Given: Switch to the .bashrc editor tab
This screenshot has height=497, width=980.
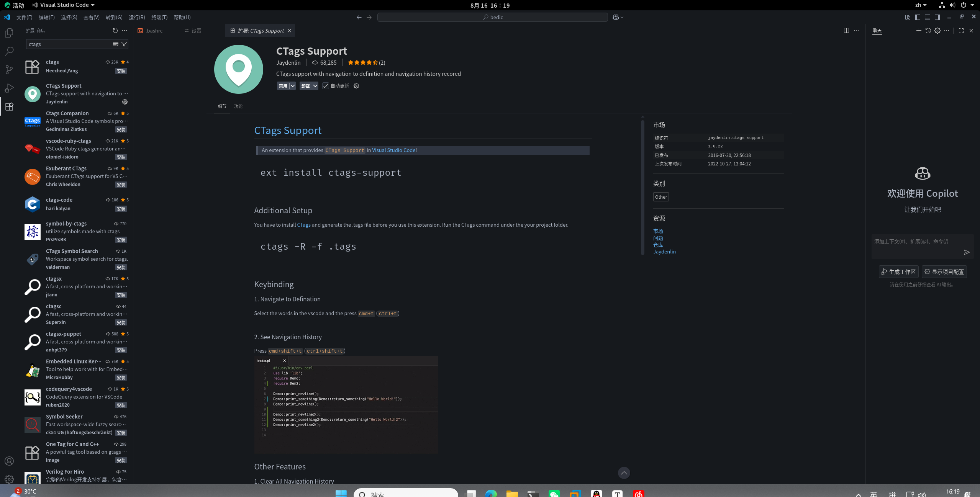Looking at the screenshot, I should click(154, 31).
